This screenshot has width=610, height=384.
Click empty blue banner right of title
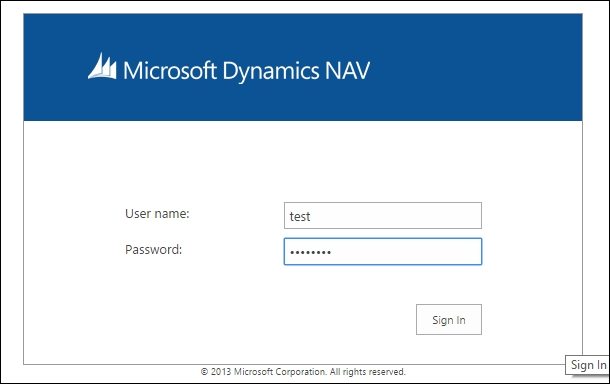[475, 68]
